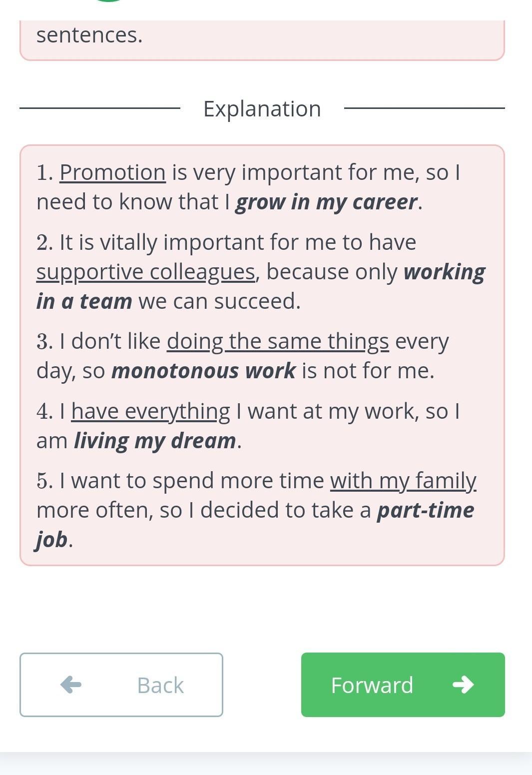The width and height of the screenshot is (532, 775).
Task: Click the underlined word "Promotion"
Action: point(112,172)
